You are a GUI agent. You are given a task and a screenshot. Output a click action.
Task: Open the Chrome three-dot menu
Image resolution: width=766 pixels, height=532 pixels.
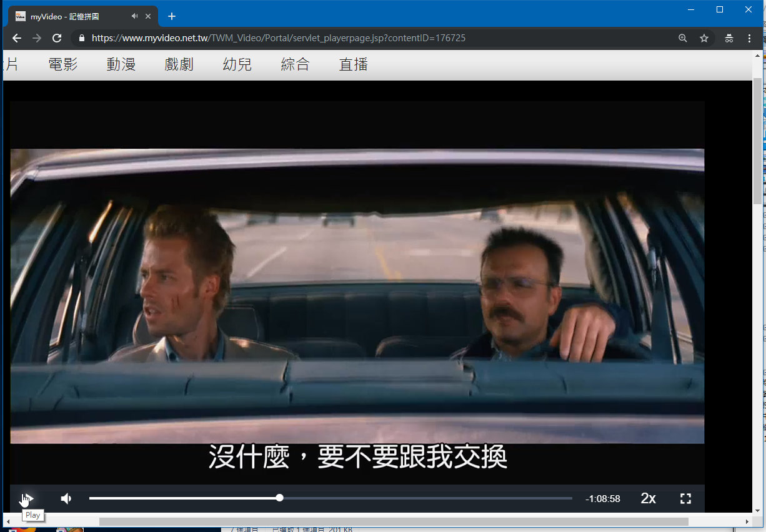[x=750, y=38]
